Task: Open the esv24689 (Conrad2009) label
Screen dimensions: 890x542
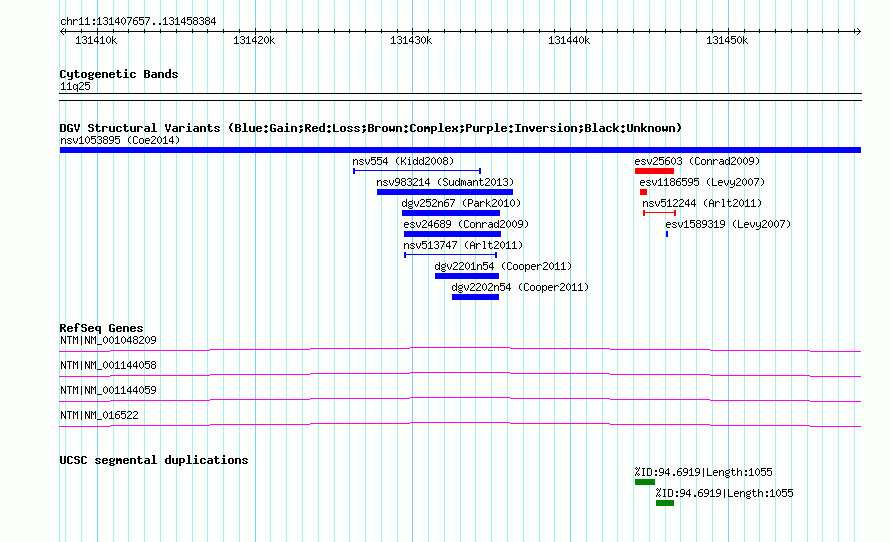Action: 466,224
